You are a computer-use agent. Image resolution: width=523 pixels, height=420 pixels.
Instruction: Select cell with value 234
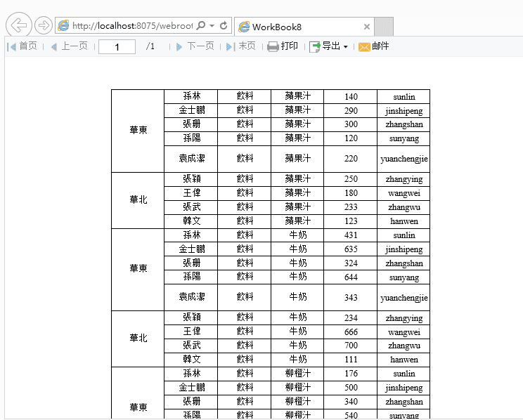click(x=351, y=318)
